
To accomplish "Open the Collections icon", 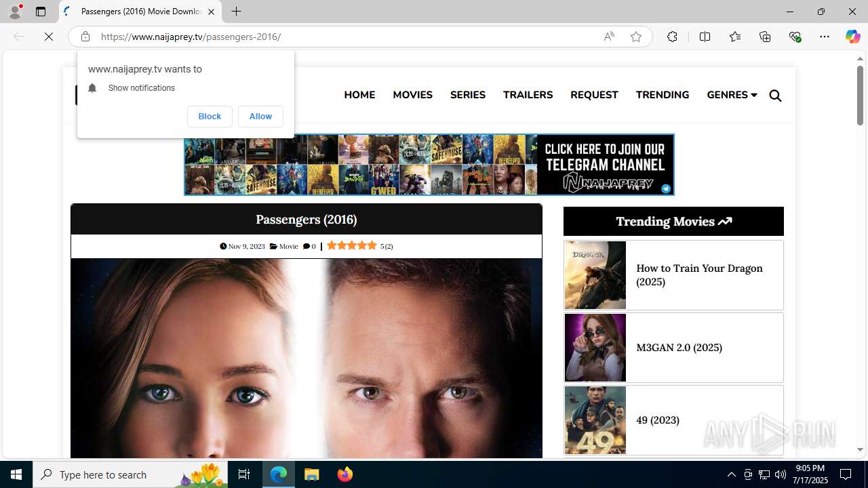I will click(x=765, y=37).
